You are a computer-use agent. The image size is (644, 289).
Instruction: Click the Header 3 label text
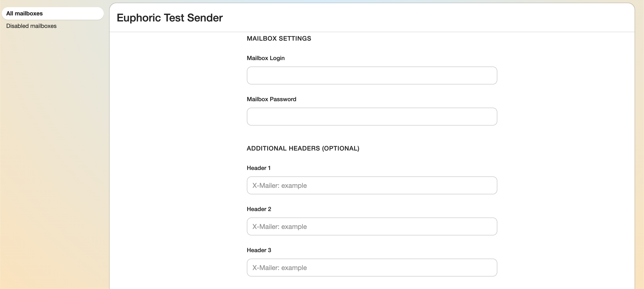pyautogui.click(x=259, y=250)
